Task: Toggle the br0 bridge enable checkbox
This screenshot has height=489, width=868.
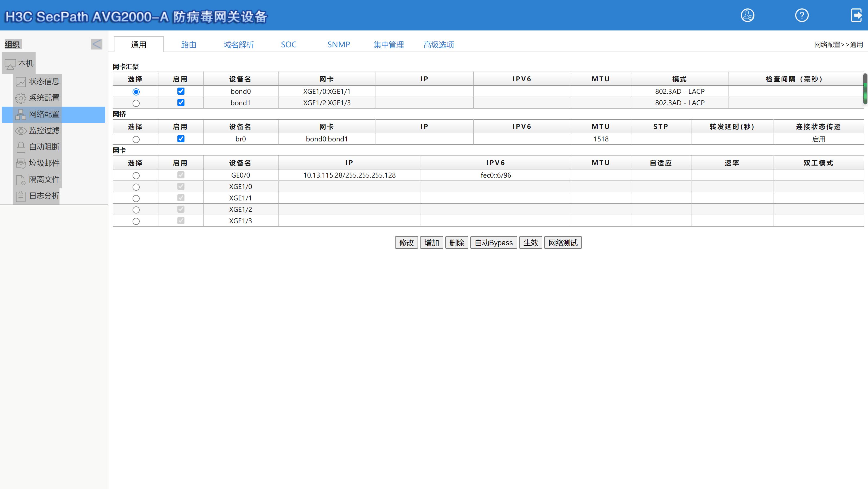Action: (181, 139)
